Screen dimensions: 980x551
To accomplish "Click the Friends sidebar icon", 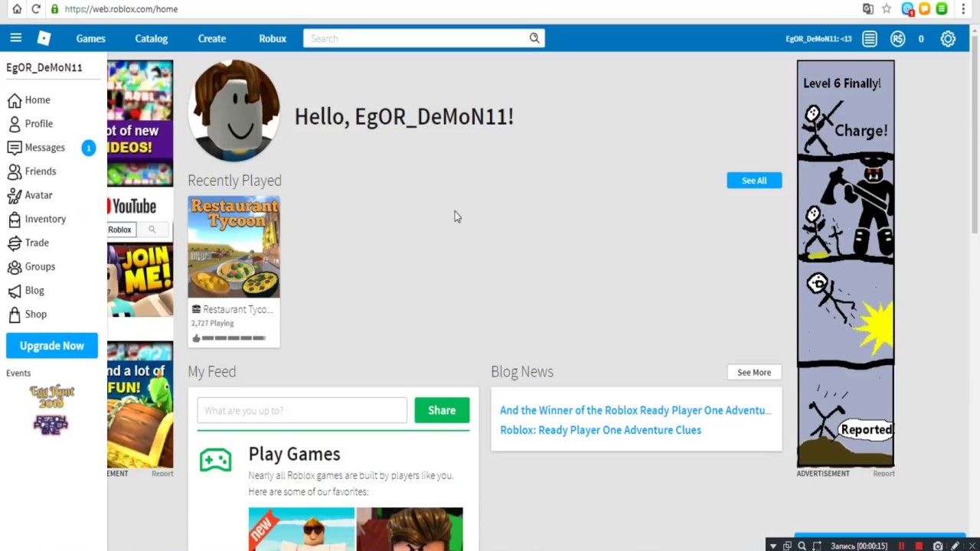I will click(15, 171).
